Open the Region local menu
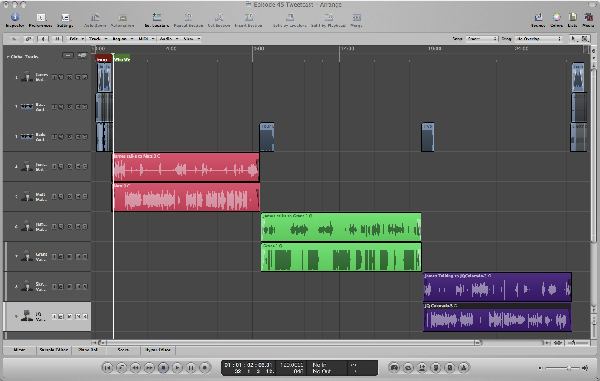 tap(122, 39)
